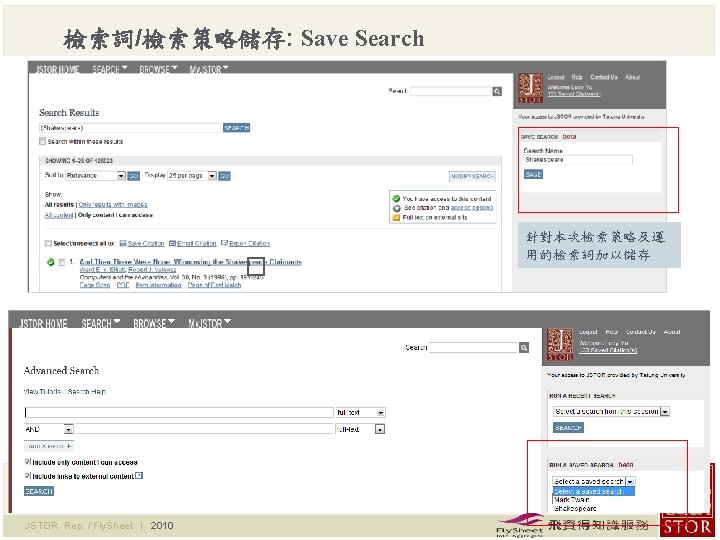Click GO button beside Sort by dropdown
Image resolution: width=720 pixels, height=540 pixels.
[133, 176]
